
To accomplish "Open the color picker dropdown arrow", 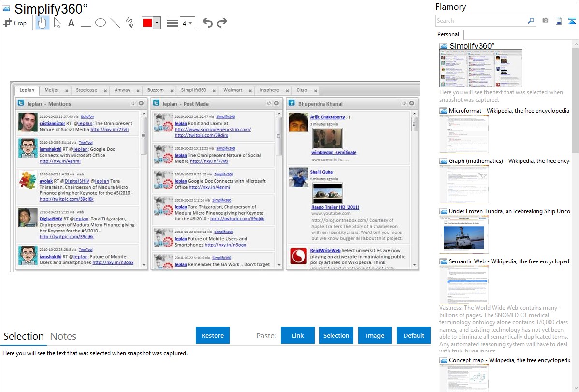I will tap(157, 23).
